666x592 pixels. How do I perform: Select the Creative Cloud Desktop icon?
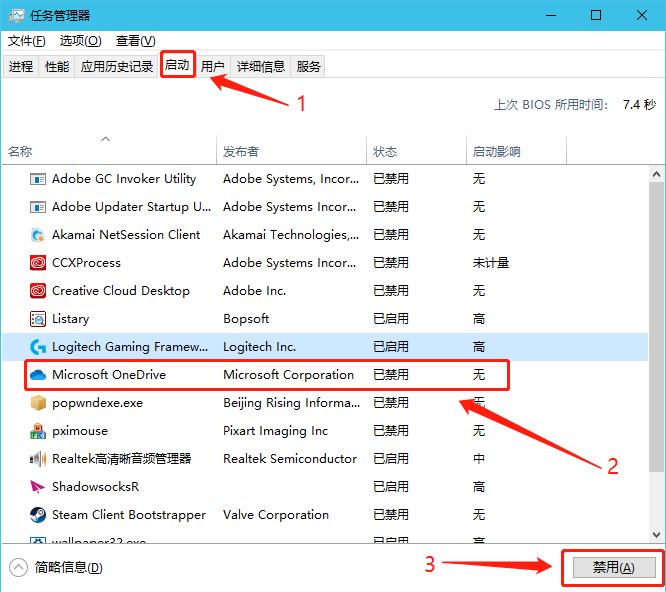pyautogui.click(x=38, y=291)
